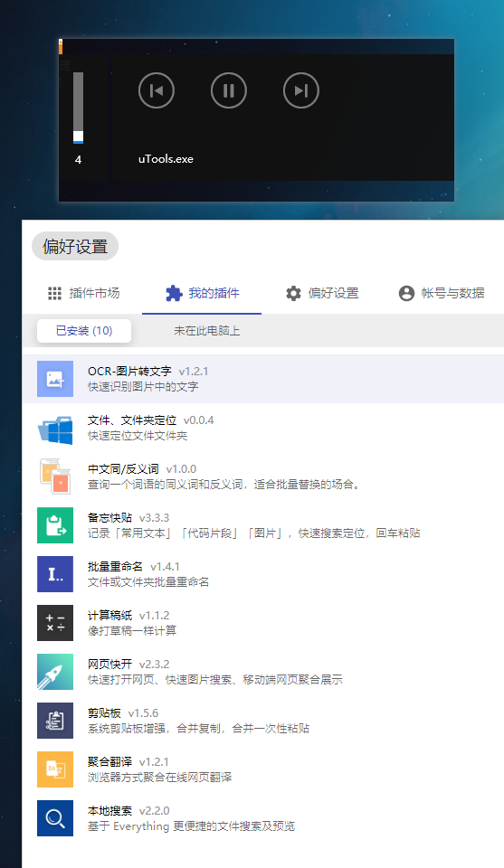Click the 聚合翻译 translation icon
Image resolution: width=504 pixels, height=868 pixels.
pyautogui.click(x=55, y=769)
